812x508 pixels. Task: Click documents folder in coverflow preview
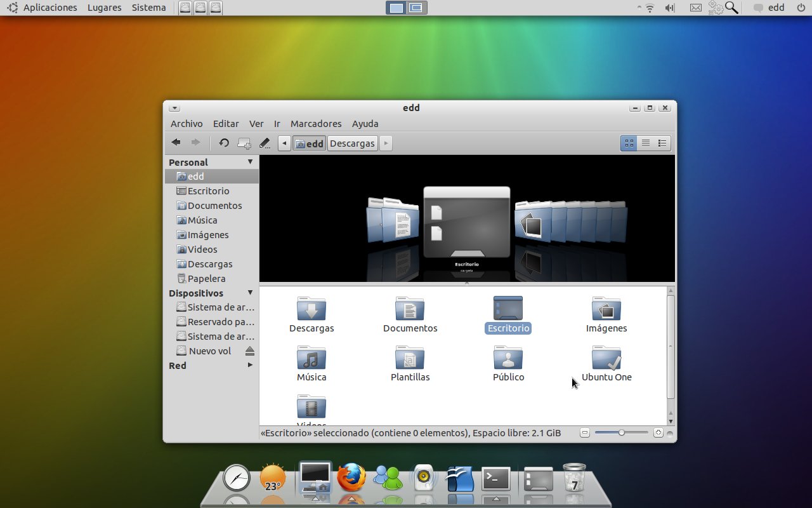400,220
